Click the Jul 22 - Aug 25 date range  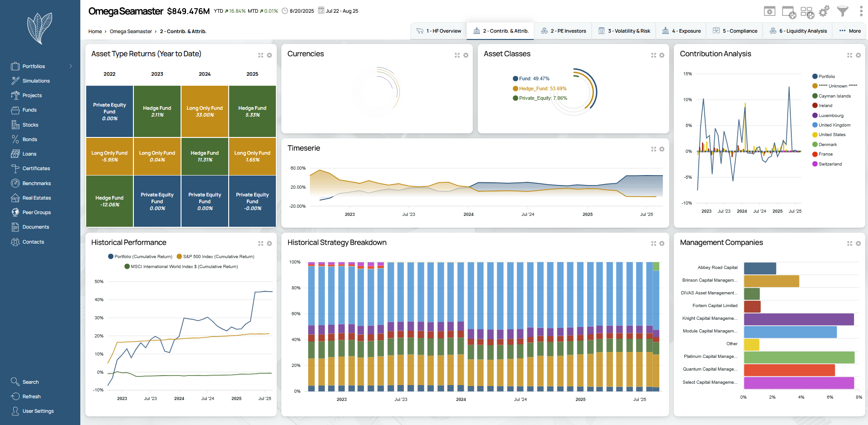[341, 11]
